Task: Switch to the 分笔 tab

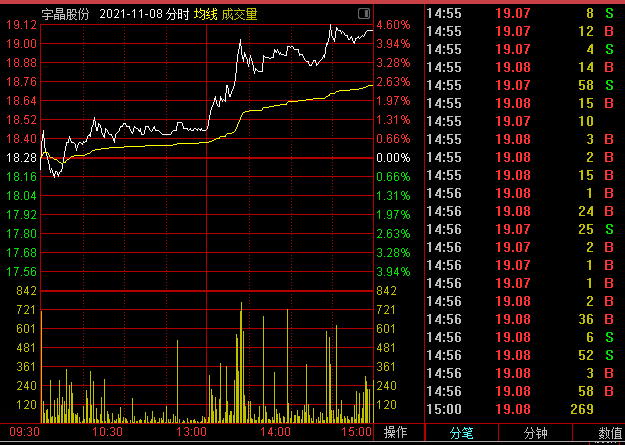Action: (462, 433)
